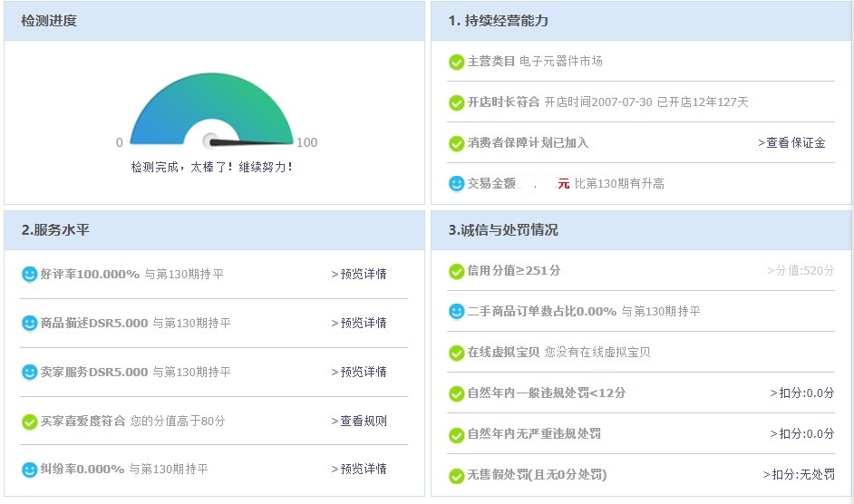Click green checkmark beside 消费者保障计划已加入

(x=457, y=143)
